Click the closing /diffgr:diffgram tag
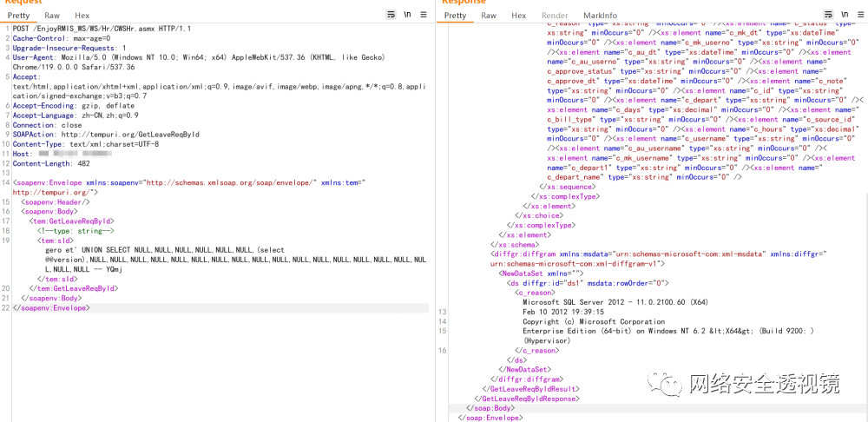Image resolution: width=868 pixels, height=422 pixels. tap(527, 379)
